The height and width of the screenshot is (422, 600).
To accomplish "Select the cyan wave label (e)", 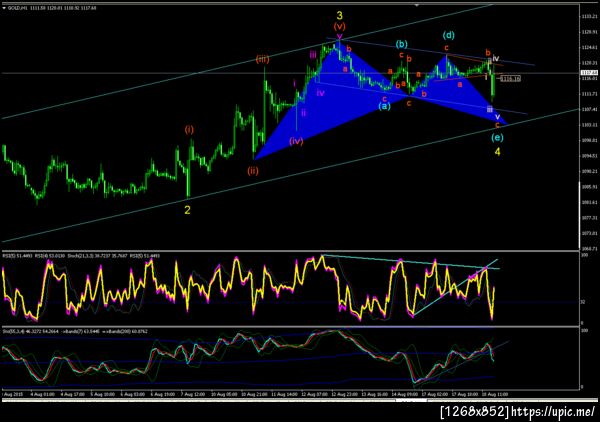I will tap(497, 137).
